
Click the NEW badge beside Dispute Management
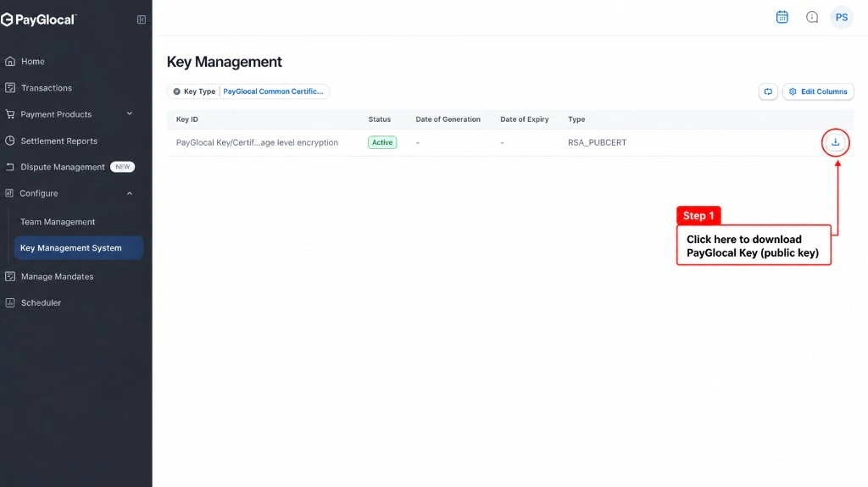(x=122, y=167)
